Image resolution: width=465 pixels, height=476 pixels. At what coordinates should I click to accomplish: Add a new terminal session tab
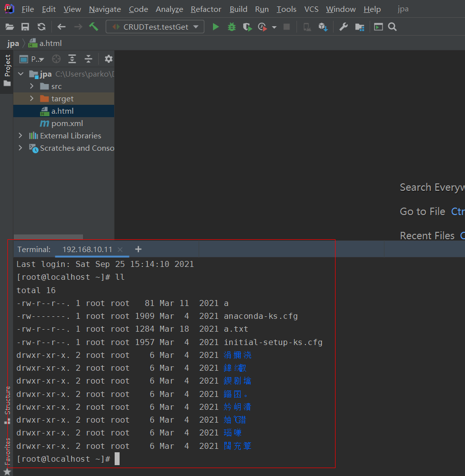coord(138,250)
